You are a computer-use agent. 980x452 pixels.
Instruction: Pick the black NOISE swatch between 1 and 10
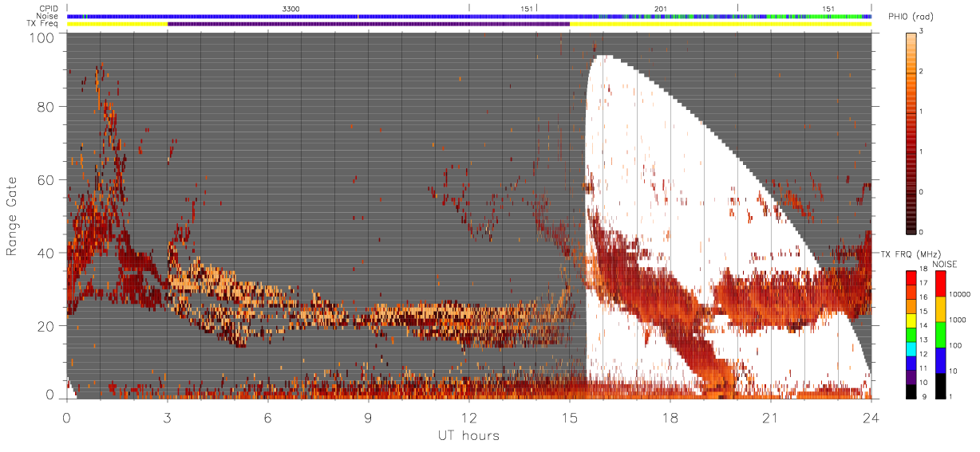[939, 386]
